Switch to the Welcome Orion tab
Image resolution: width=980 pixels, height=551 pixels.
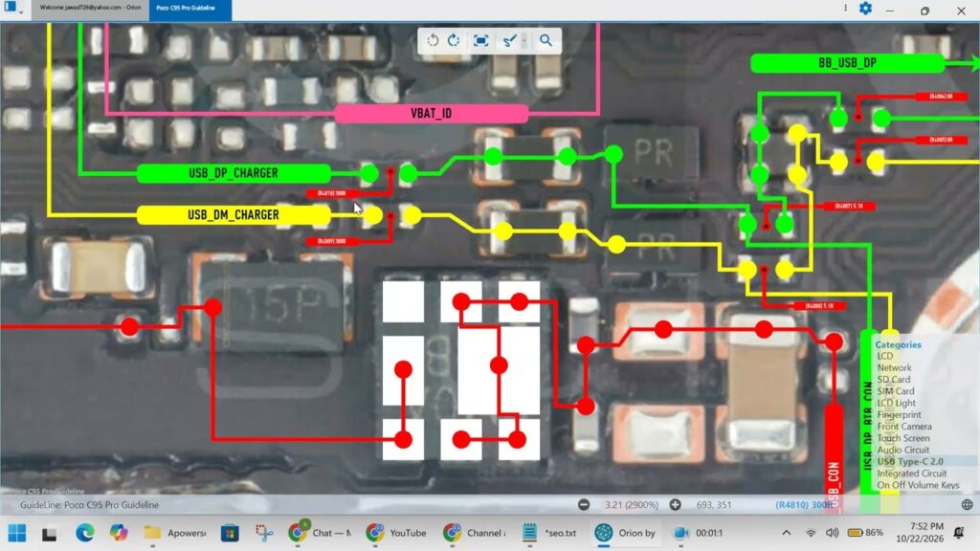[x=90, y=9]
